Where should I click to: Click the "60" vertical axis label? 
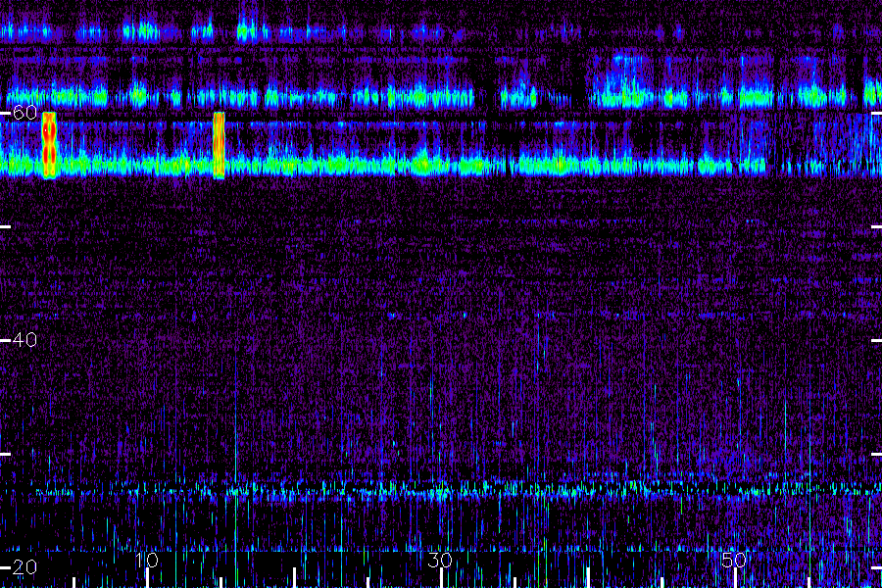[25, 113]
